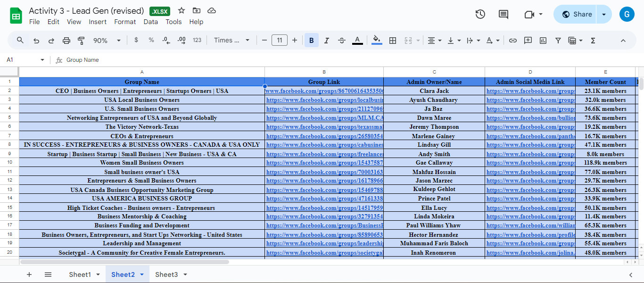Open the Share options arrow
Screen dimensions: 644x283
604,14
